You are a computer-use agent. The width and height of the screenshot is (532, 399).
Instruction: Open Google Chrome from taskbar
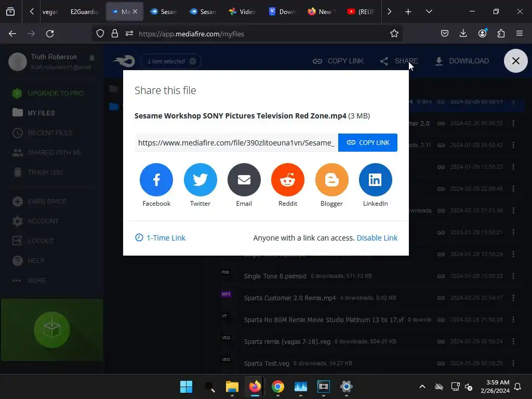coord(277,387)
